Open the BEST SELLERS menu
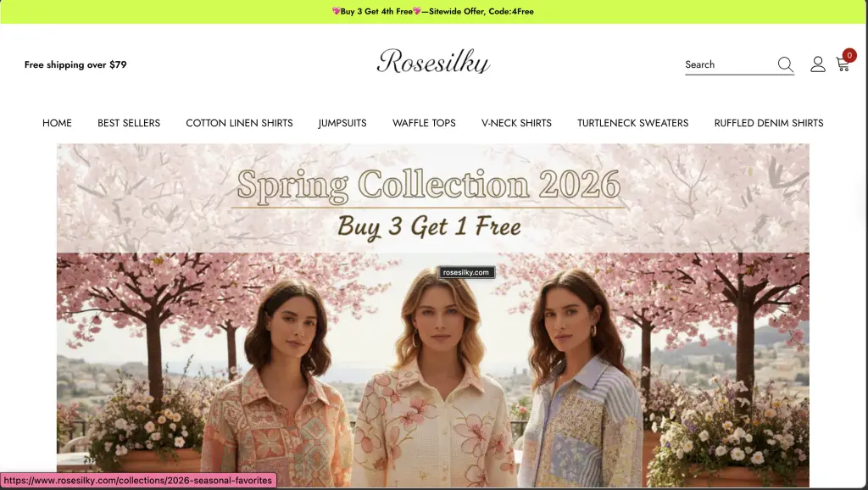This screenshot has height=490, width=868. click(x=129, y=123)
